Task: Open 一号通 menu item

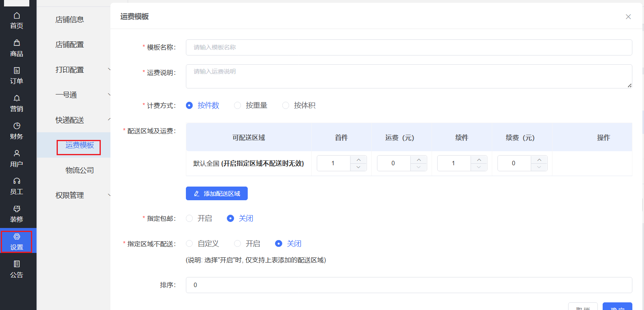Action: tap(66, 95)
